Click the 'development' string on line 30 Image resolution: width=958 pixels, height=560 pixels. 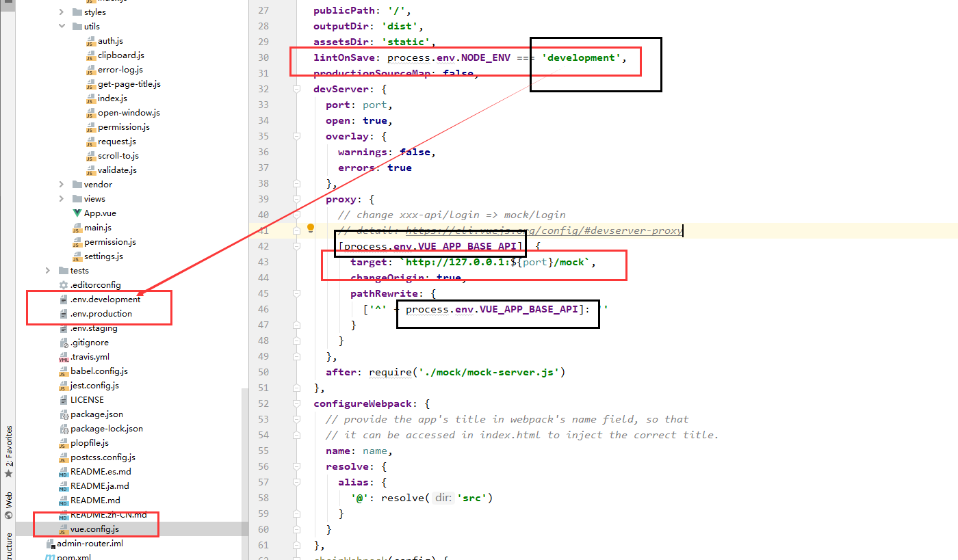click(582, 57)
